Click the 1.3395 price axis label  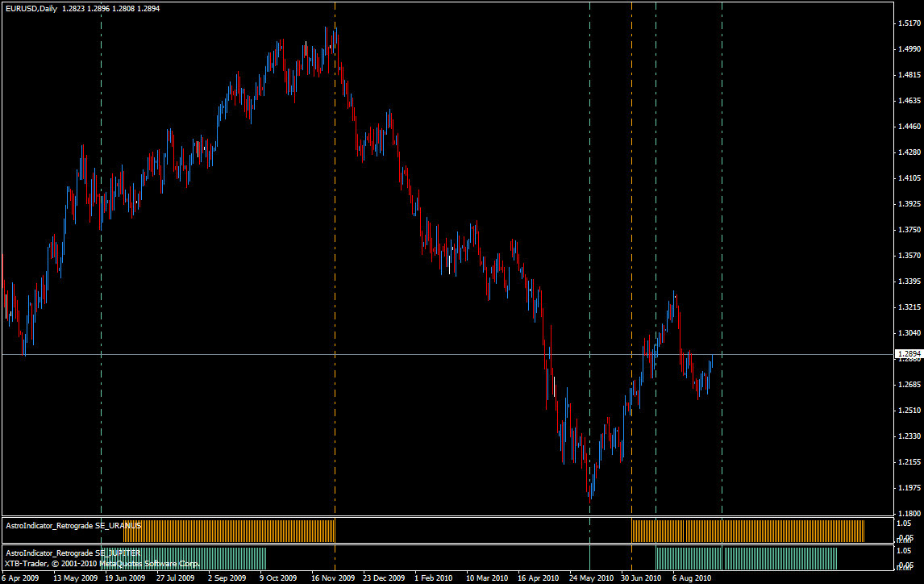909,282
